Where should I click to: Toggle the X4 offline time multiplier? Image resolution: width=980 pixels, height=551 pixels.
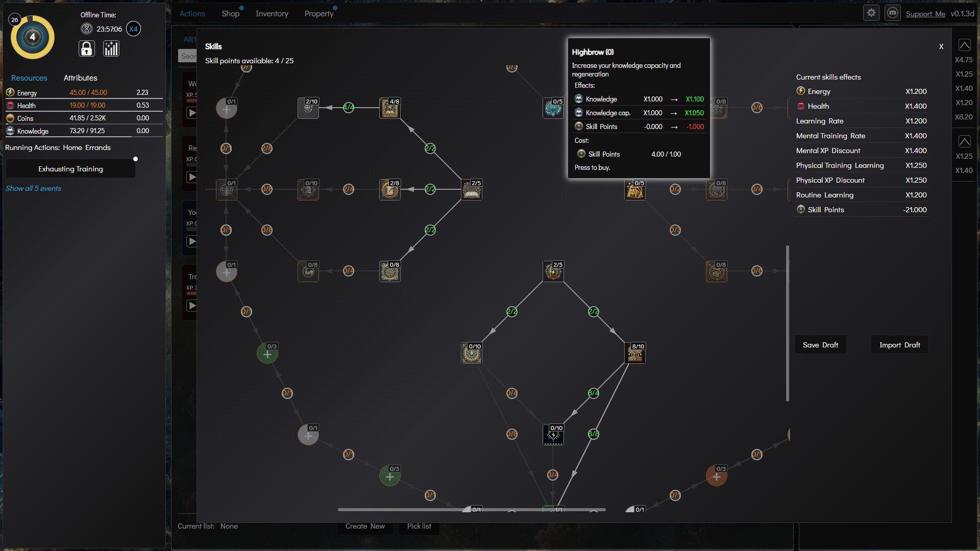click(x=133, y=29)
